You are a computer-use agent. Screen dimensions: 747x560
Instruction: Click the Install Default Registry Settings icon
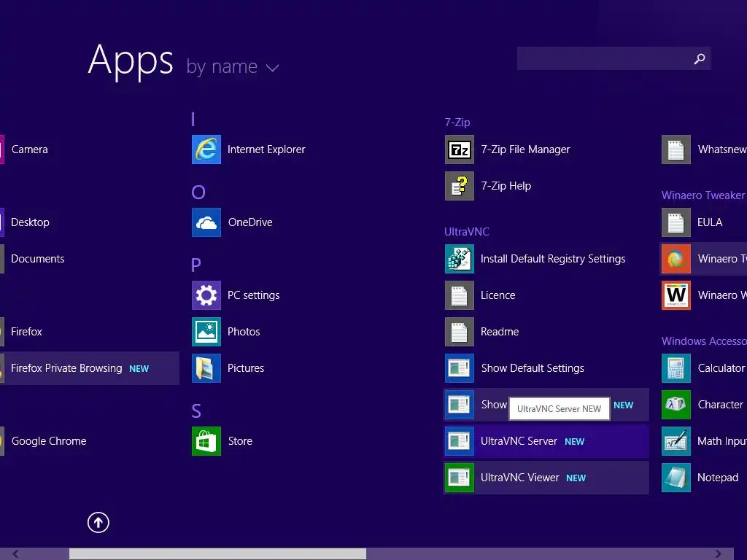pyautogui.click(x=460, y=259)
